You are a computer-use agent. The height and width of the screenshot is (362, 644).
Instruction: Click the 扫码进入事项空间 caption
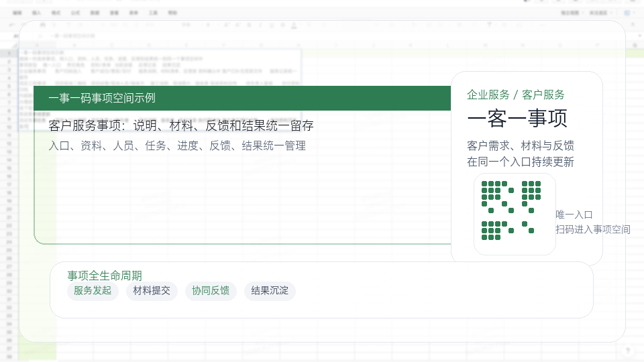(592, 229)
